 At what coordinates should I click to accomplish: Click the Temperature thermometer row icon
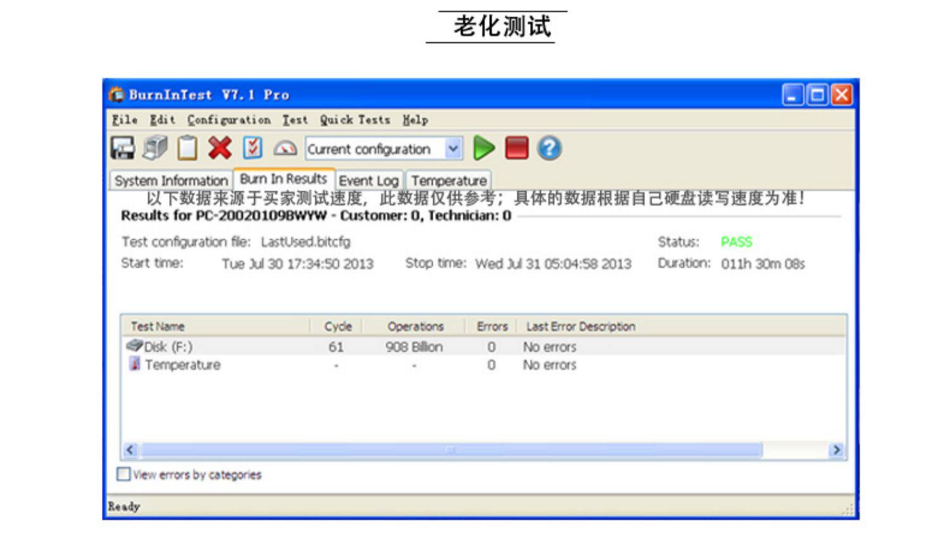tap(134, 364)
